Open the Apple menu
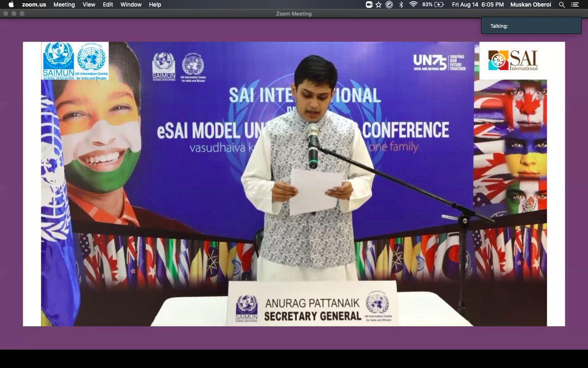588x368 pixels. point(11,5)
